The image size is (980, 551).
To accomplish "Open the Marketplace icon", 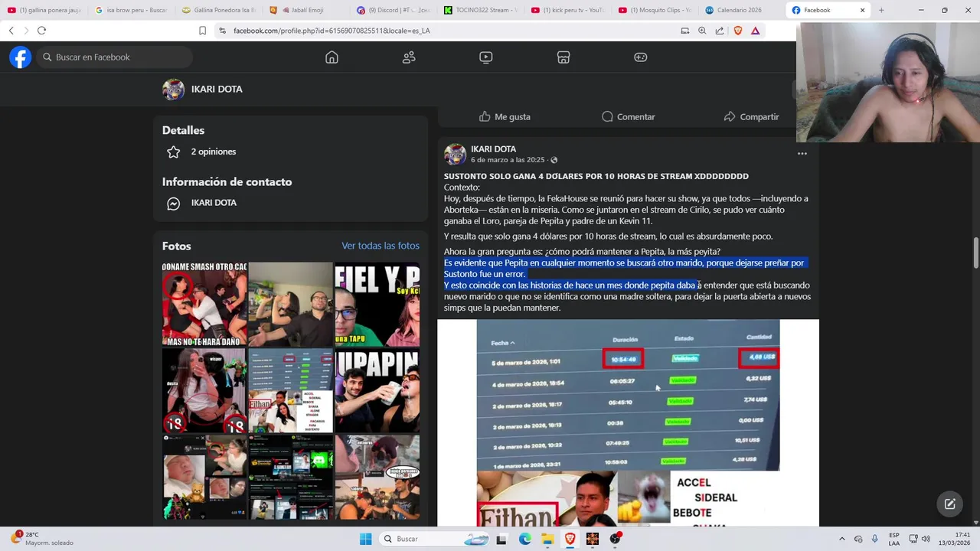I will (563, 57).
